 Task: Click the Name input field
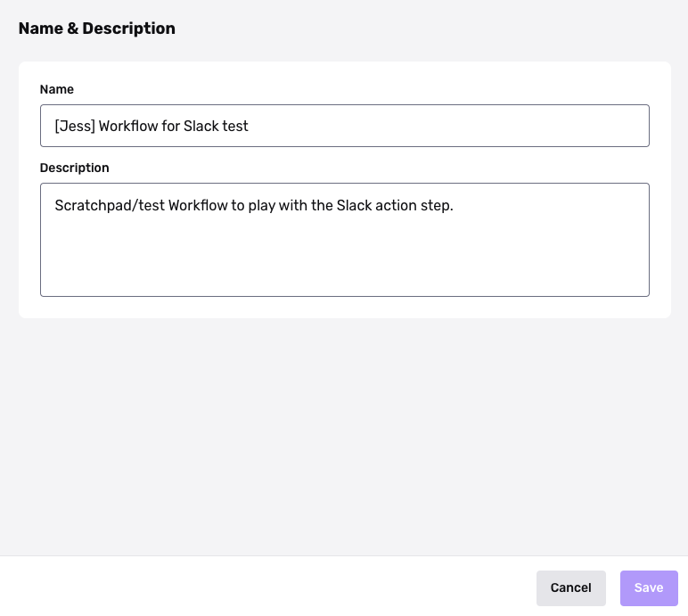pos(344,126)
